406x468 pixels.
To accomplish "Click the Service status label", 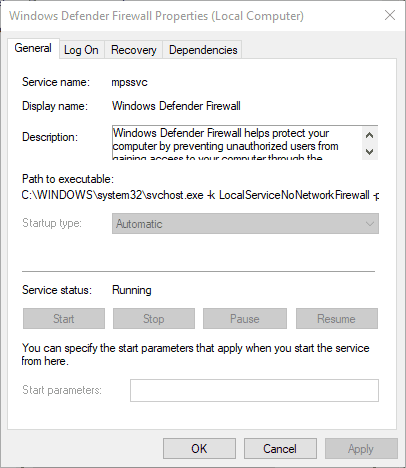I will pos(57,290).
